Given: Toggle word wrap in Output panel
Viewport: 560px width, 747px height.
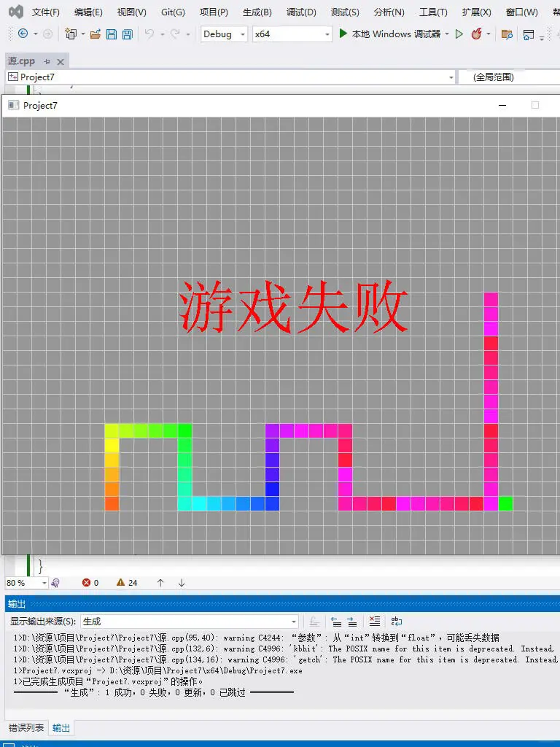Looking at the screenshot, I should [x=396, y=622].
